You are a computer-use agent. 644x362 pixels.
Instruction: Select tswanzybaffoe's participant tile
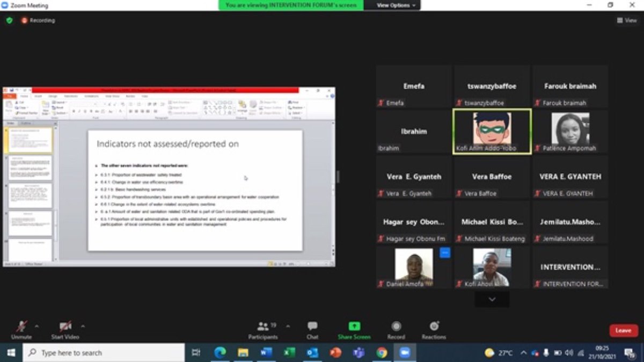click(492, 86)
